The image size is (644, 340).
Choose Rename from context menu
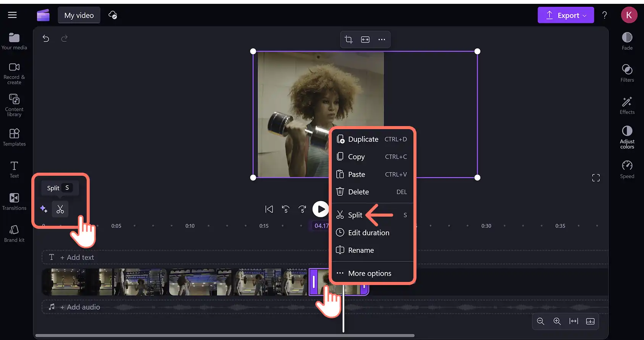[x=372, y=250]
